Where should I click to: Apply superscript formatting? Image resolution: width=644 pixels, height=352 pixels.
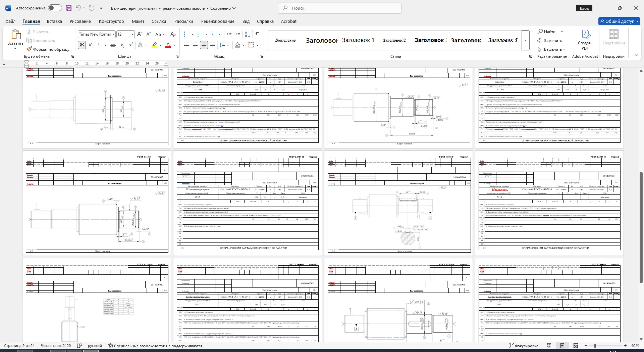tap(131, 45)
